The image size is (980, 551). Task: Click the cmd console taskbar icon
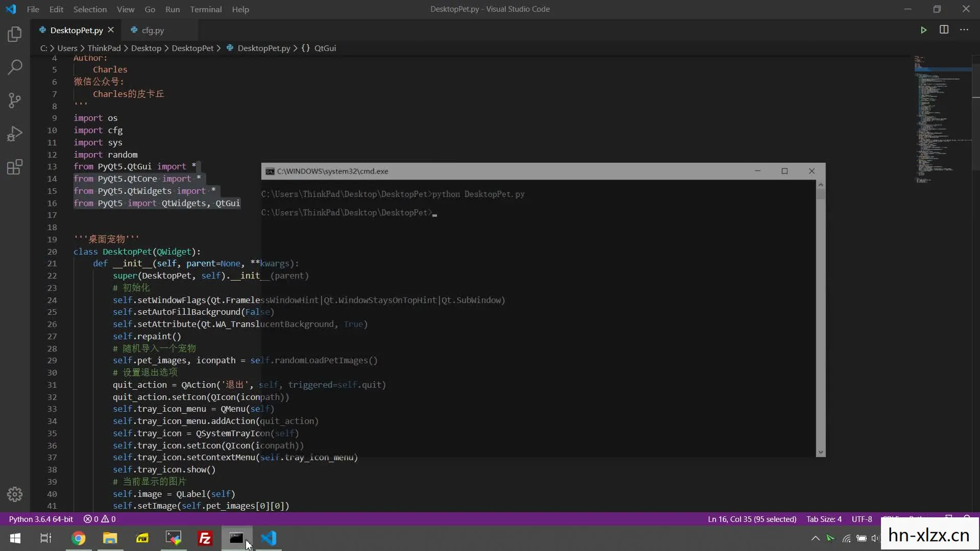tap(236, 538)
